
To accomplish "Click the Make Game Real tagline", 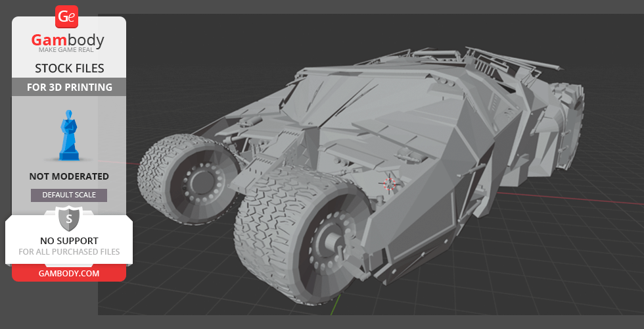I will click(x=68, y=51).
